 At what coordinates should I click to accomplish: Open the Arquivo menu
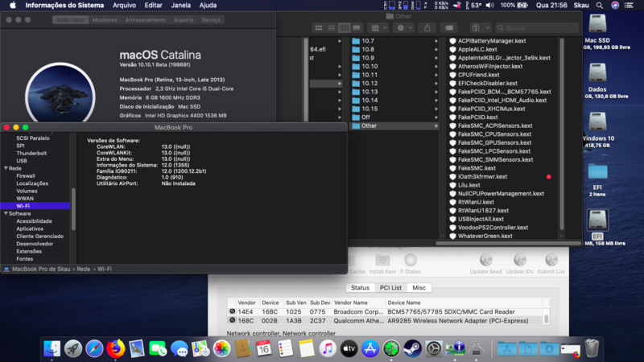coord(124,6)
